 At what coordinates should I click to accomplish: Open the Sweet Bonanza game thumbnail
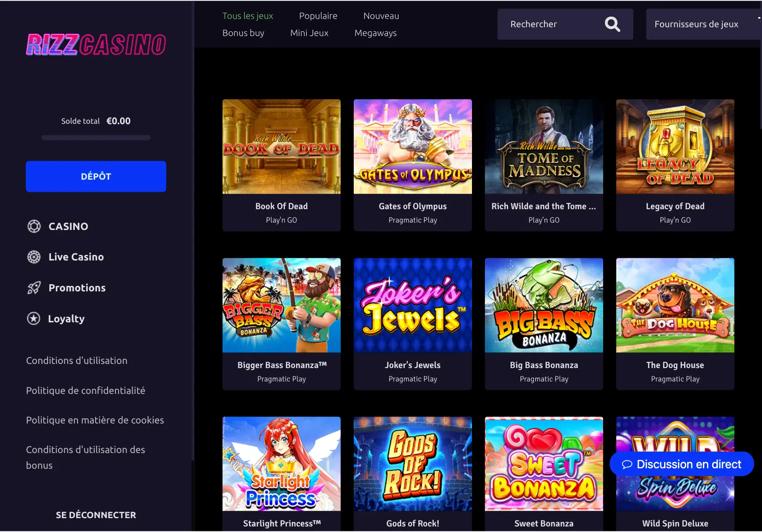(x=544, y=464)
